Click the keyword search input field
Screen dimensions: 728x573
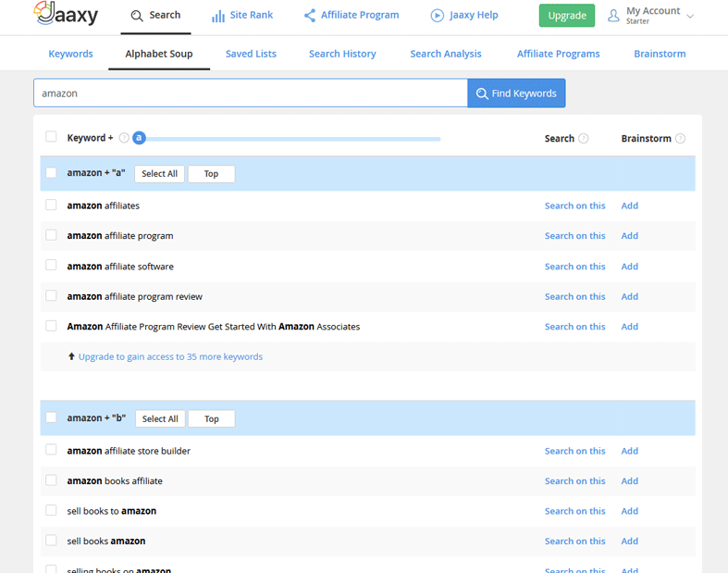[250, 93]
